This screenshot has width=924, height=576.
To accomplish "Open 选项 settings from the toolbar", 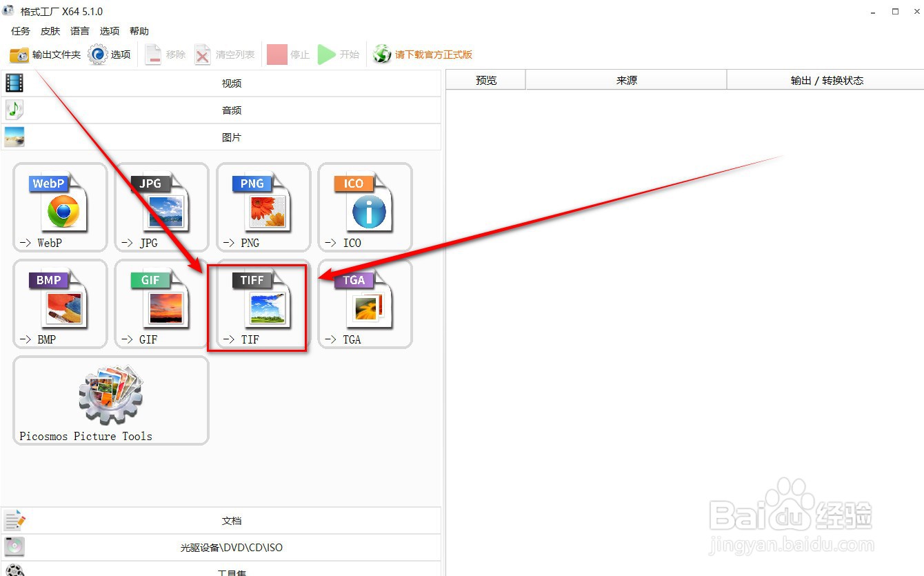I will [x=110, y=54].
